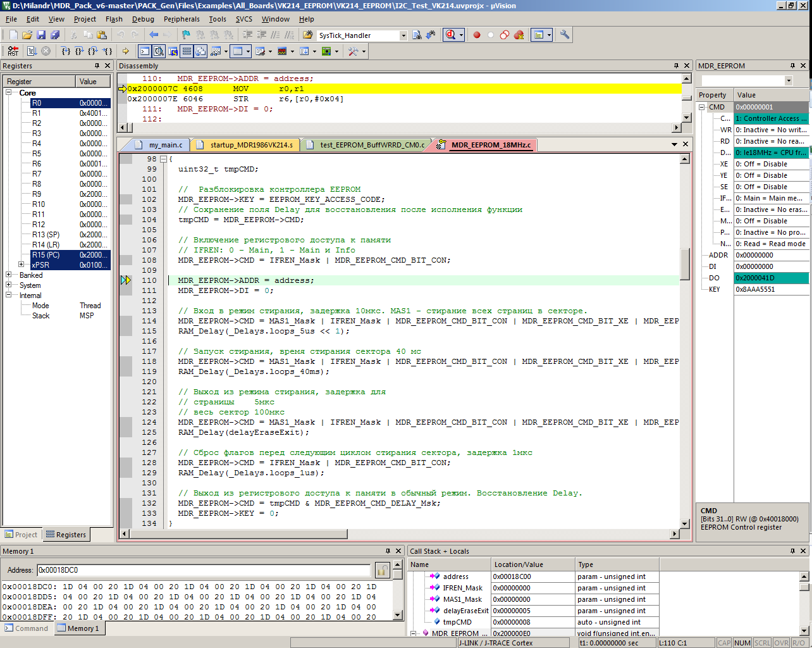
Task: Expand the xPSR register node
Action: tap(22, 265)
